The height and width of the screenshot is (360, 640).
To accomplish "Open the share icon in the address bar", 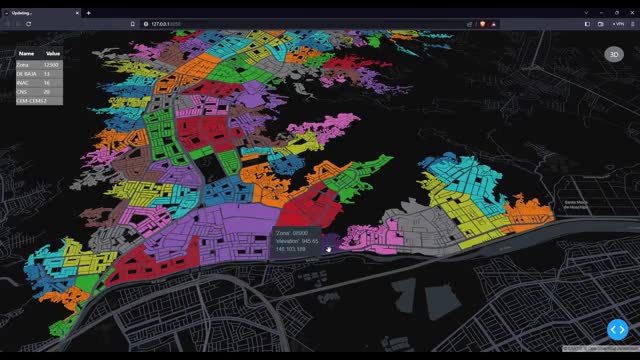I will pos(469,24).
